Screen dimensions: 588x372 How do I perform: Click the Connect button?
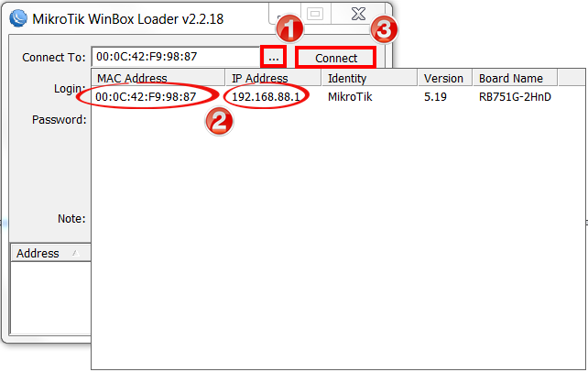click(336, 58)
